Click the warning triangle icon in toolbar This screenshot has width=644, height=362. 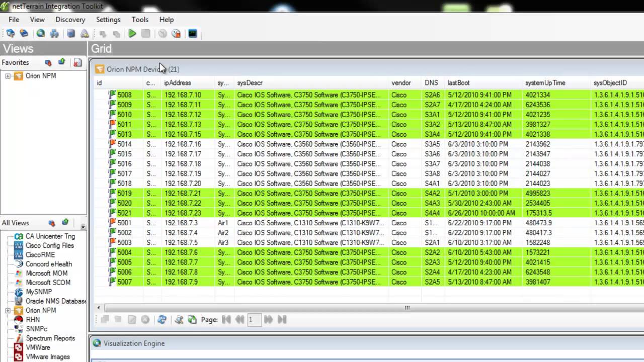point(85,34)
